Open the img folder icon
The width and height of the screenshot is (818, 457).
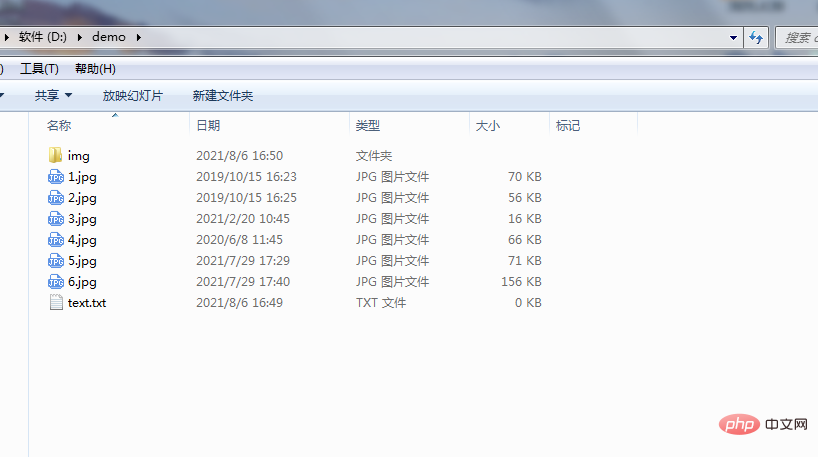coord(55,155)
